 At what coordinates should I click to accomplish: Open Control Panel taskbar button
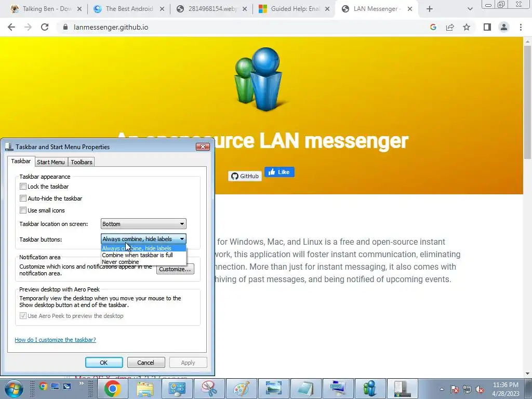[x=177, y=389]
